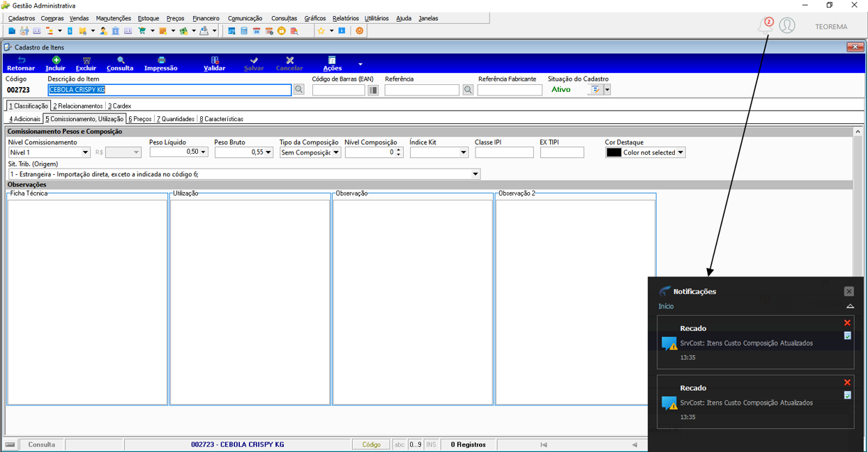Open Peso Bruto dropdown arrow
868x452 pixels.
(x=268, y=153)
